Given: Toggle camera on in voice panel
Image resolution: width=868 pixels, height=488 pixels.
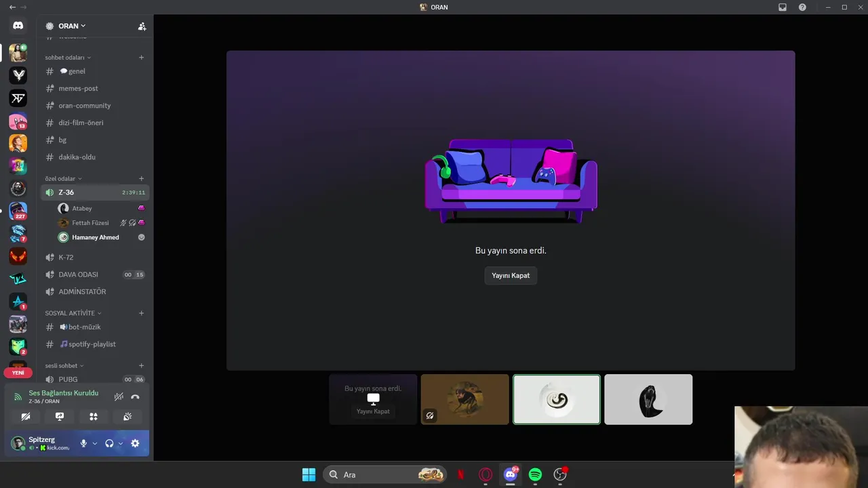Looking at the screenshot, I should 26,417.
